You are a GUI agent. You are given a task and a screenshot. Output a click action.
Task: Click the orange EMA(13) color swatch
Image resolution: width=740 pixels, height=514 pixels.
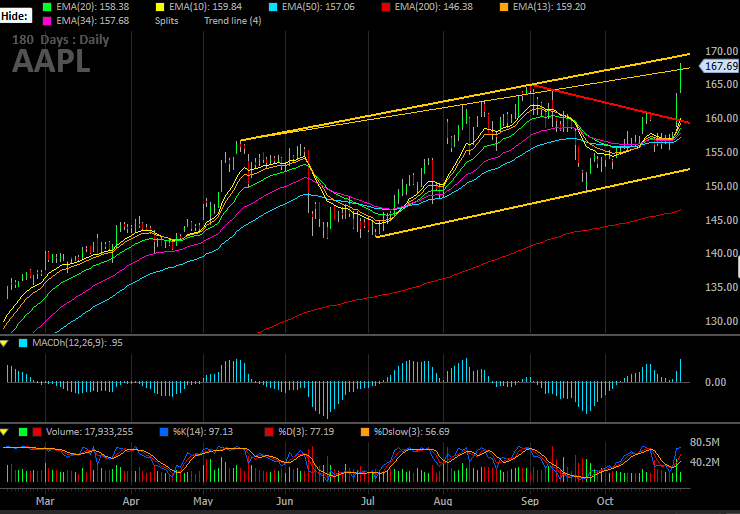[x=504, y=7]
